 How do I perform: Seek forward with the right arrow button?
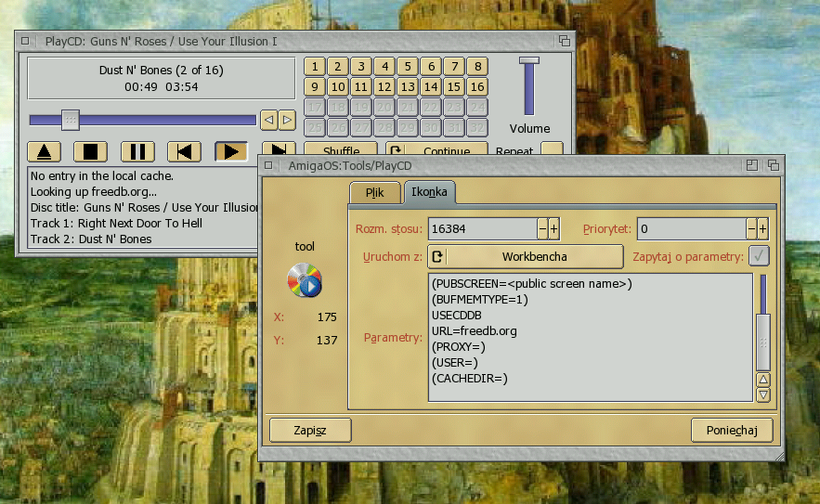click(287, 120)
